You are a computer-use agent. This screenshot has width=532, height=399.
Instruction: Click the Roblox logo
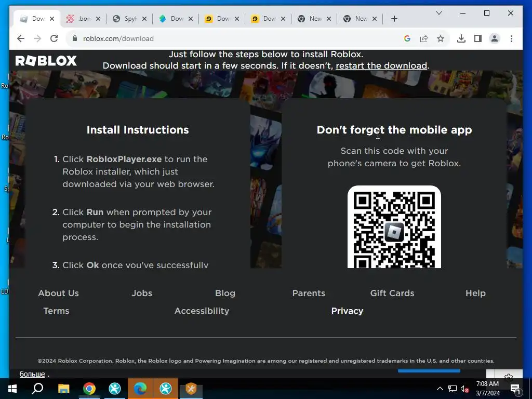(46, 61)
